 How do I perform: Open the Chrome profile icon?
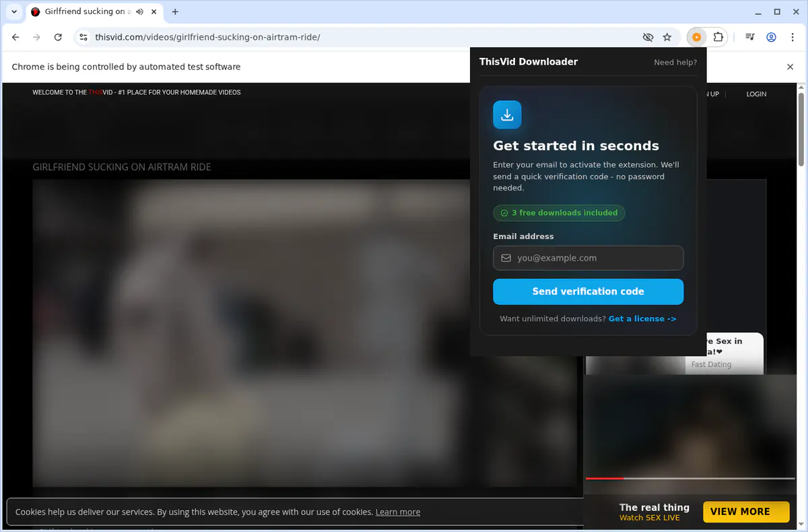point(772,37)
